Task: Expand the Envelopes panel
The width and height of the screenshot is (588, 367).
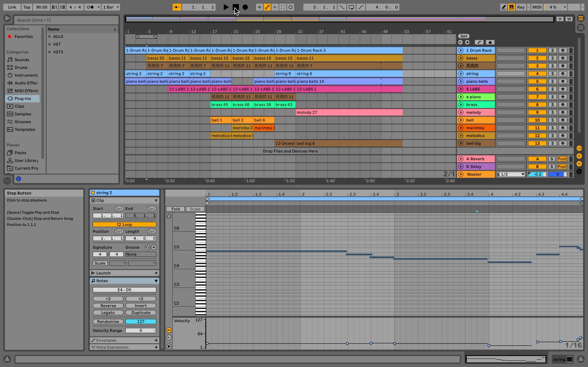Action: (x=156, y=340)
